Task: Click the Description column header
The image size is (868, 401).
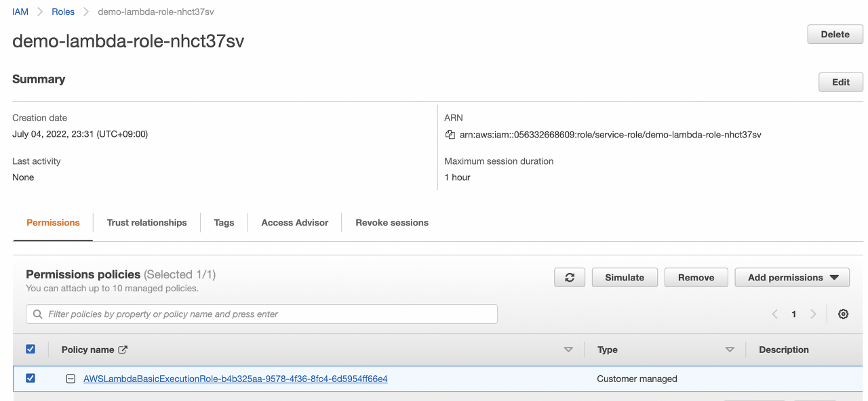Action: tap(784, 350)
